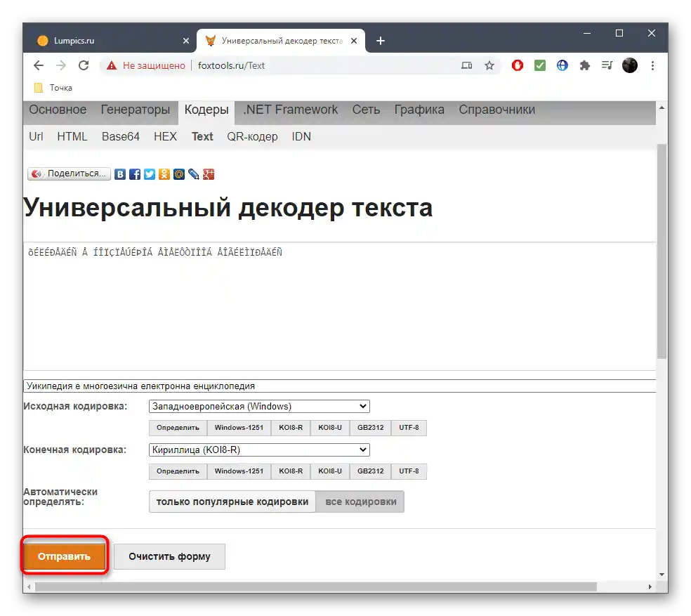The width and height of the screenshot is (691, 616).
Task: Click the cast/device icon in the address bar
Action: click(x=467, y=66)
